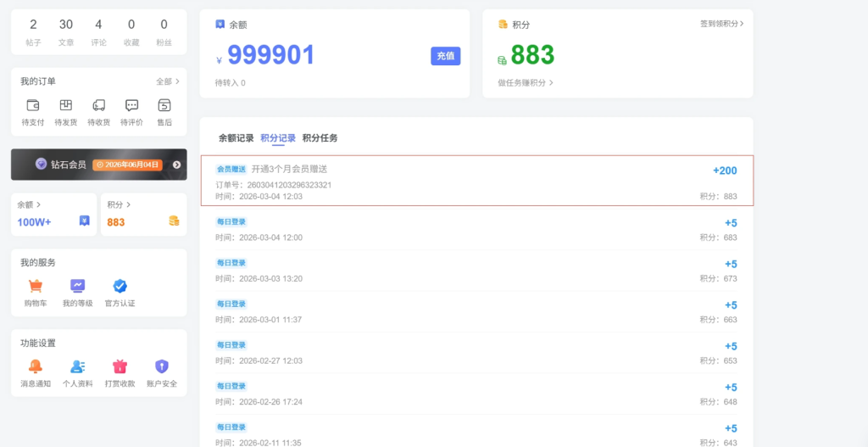This screenshot has width=868, height=447.
Task: Open the 待发货 pending shipment icon
Action: [66, 105]
